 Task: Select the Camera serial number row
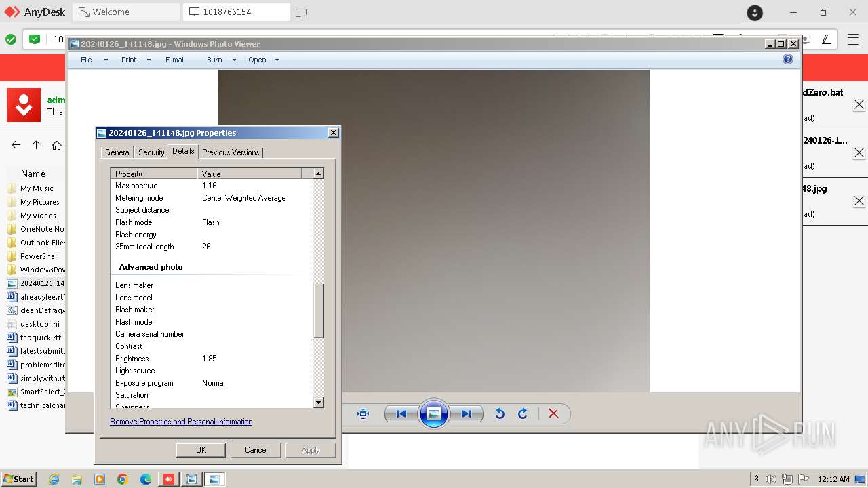pyautogui.click(x=212, y=334)
